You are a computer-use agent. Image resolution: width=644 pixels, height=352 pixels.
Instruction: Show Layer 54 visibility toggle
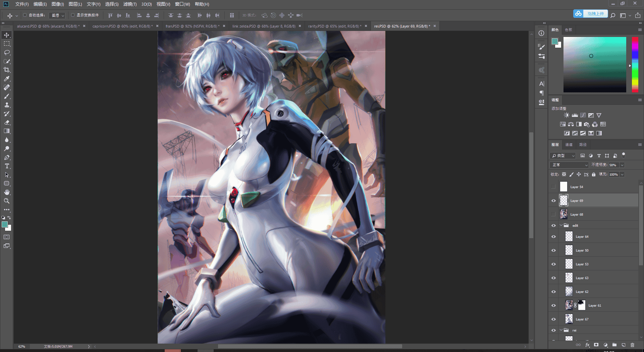pos(553,187)
